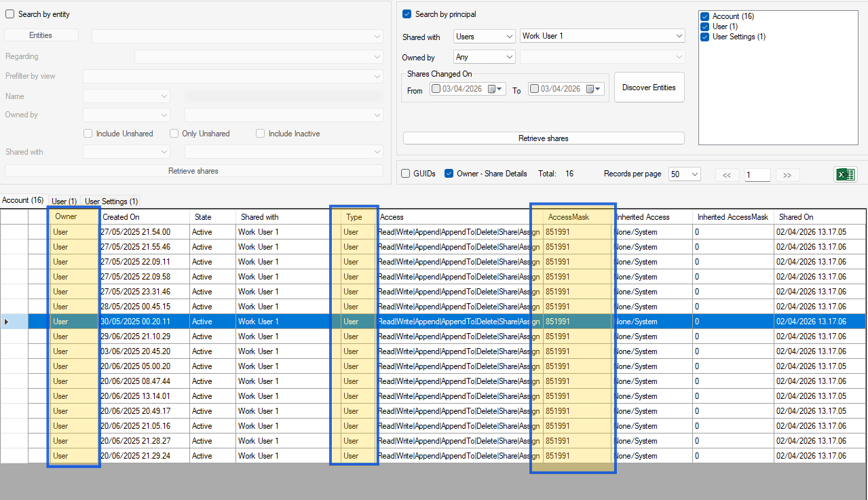Enable the Search by entity checkbox
The width and height of the screenshot is (868, 500).
(x=10, y=14)
